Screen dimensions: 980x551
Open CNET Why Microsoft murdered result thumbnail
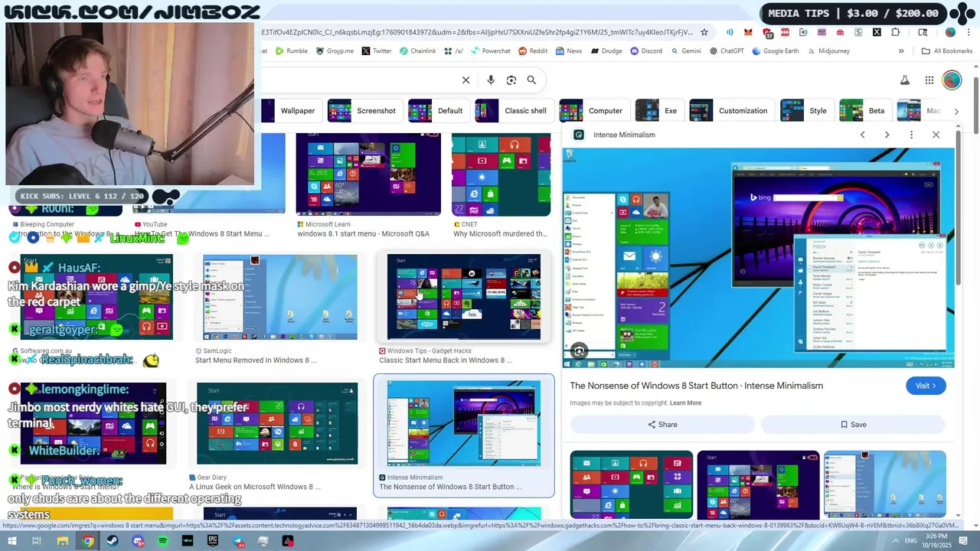tap(501, 174)
